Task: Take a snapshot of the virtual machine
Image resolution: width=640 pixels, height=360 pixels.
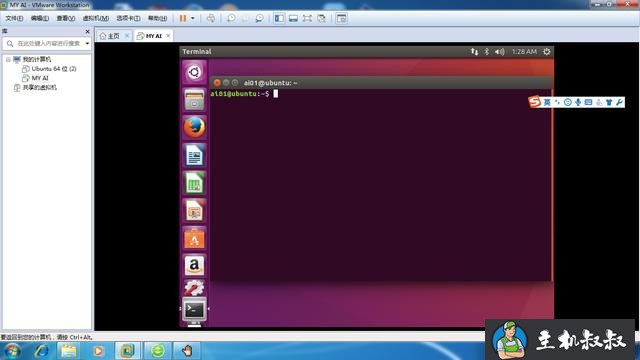Action: (x=231, y=18)
